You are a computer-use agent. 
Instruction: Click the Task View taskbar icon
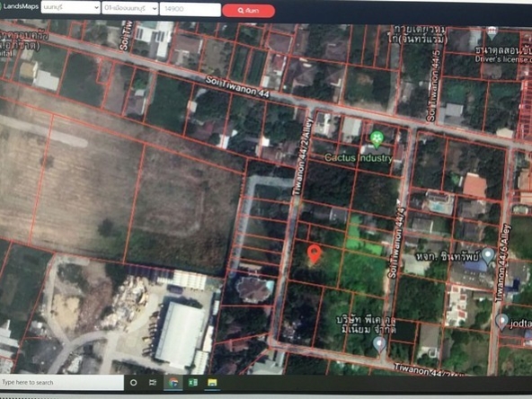[x=153, y=383]
